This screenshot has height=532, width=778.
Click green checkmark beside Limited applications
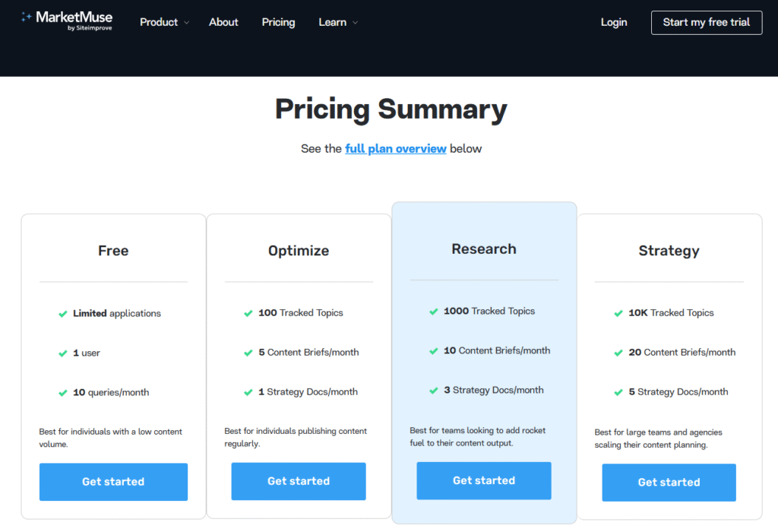pos(63,313)
